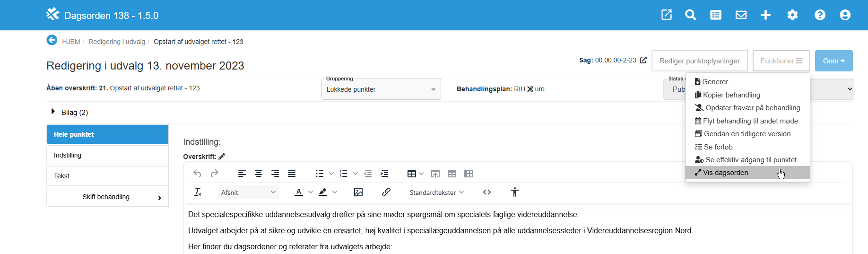Click the insert link chain icon
The image size is (868, 254).
click(386, 192)
